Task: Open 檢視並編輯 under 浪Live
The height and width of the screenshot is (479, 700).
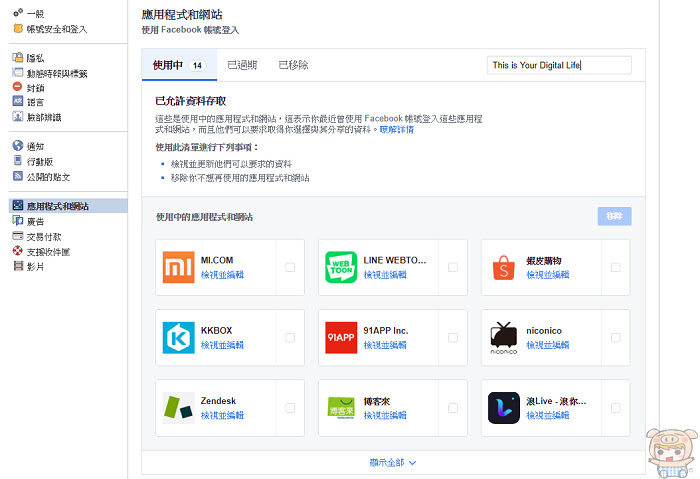Action: (x=548, y=415)
